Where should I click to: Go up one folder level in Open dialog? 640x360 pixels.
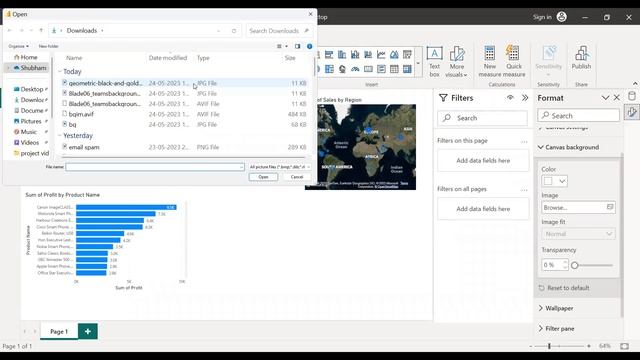[41, 31]
